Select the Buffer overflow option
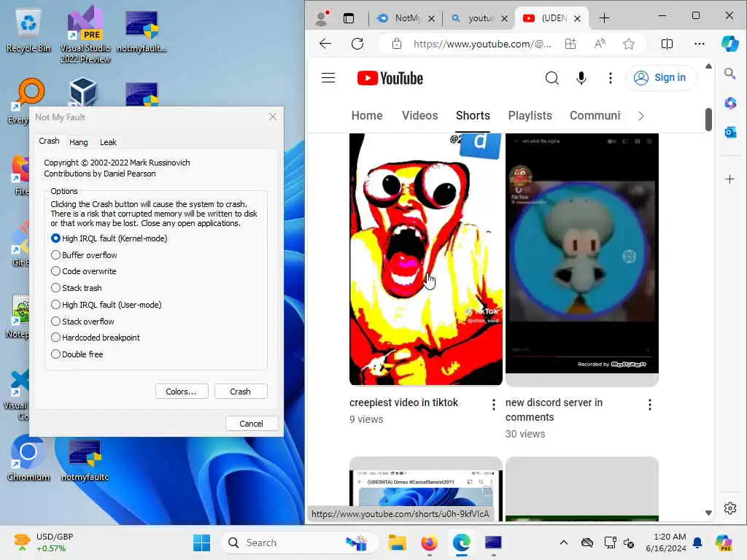 (84, 254)
